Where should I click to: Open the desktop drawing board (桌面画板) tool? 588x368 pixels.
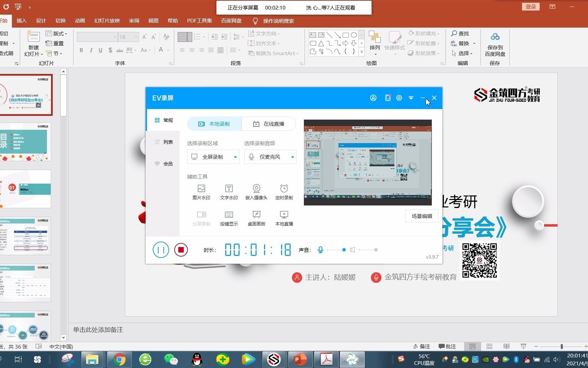tap(256, 218)
